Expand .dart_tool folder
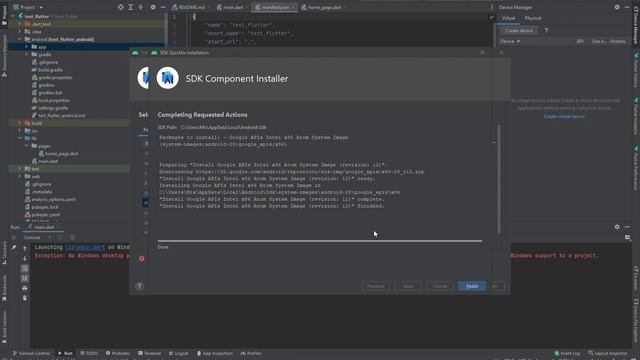The image size is (640, 360). tap(19, 24)
